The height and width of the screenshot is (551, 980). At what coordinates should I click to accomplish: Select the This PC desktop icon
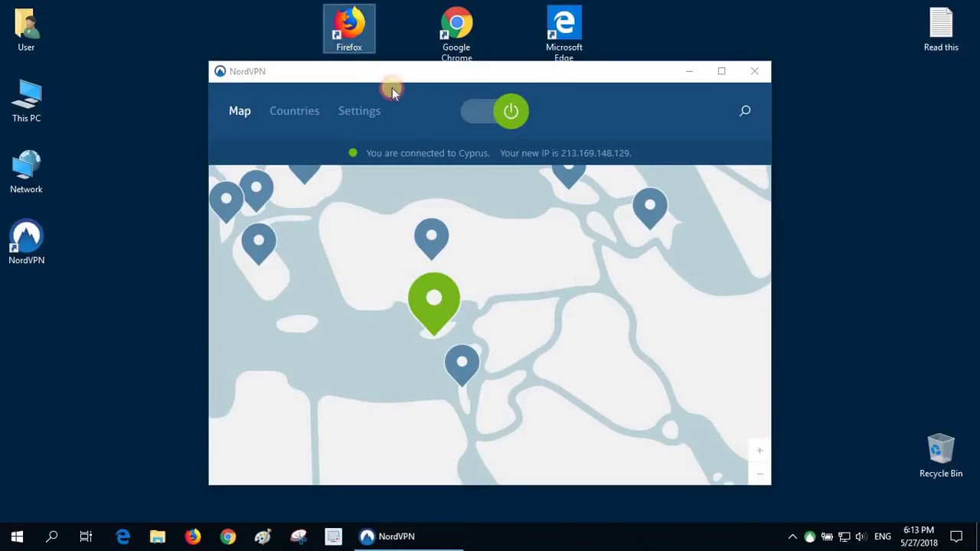coord(26,101)
